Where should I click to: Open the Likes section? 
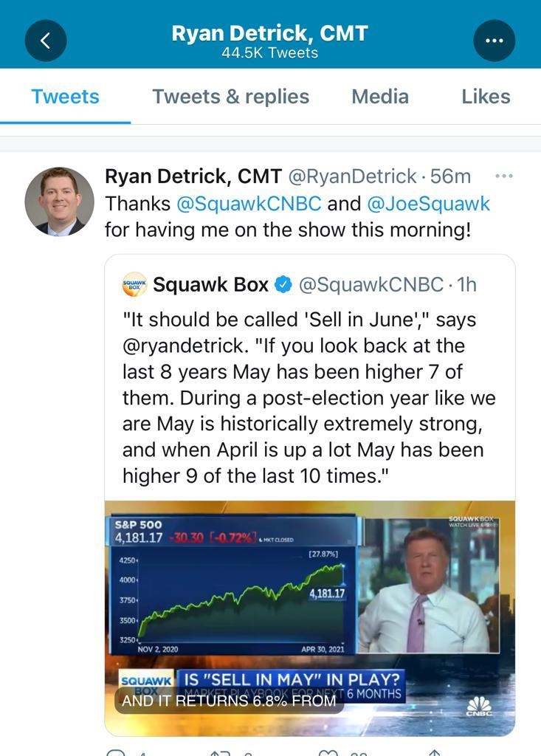coord(486,96)
